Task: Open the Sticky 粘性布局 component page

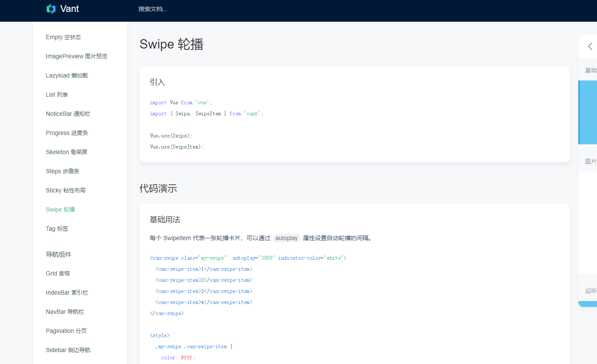Action: 65,190
